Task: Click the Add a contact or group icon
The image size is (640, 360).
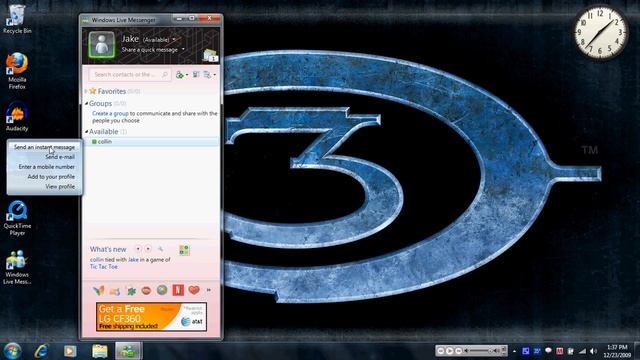Action: [180, 75]
